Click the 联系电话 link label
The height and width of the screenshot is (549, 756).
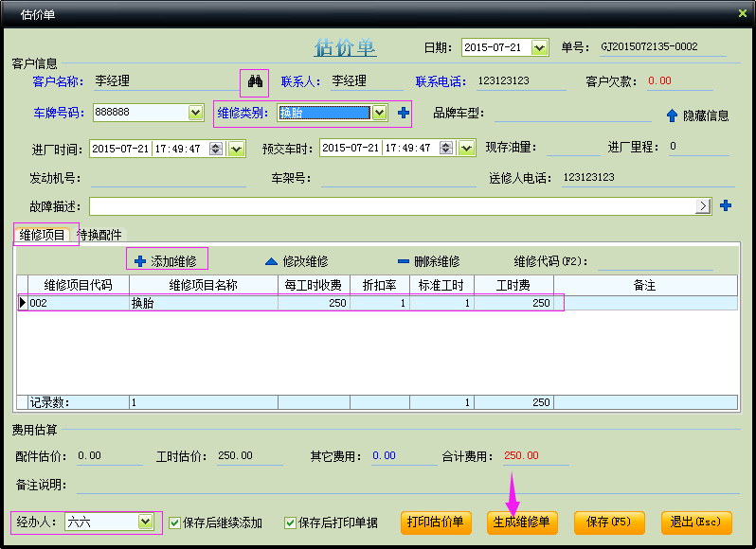click(x=441, y=81)
